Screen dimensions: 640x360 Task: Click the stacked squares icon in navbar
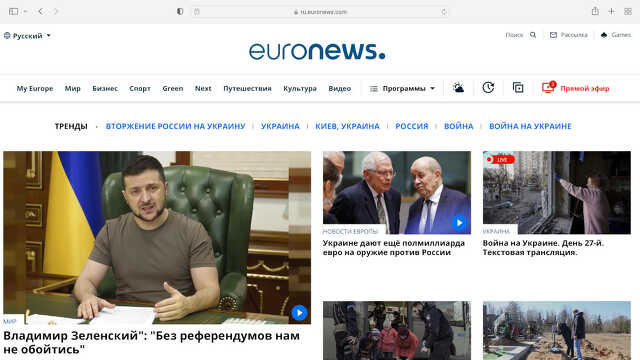[x=518, y=88]
